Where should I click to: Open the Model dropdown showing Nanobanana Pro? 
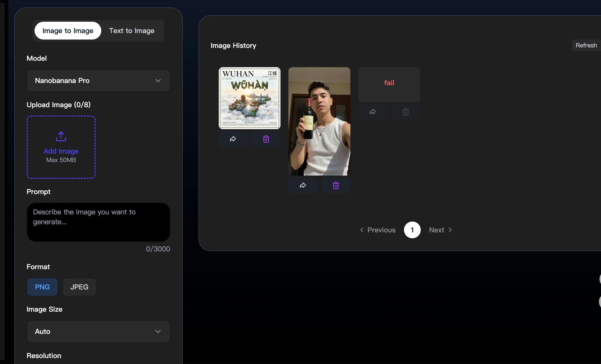pyautogui.click(x=98, y=81)
